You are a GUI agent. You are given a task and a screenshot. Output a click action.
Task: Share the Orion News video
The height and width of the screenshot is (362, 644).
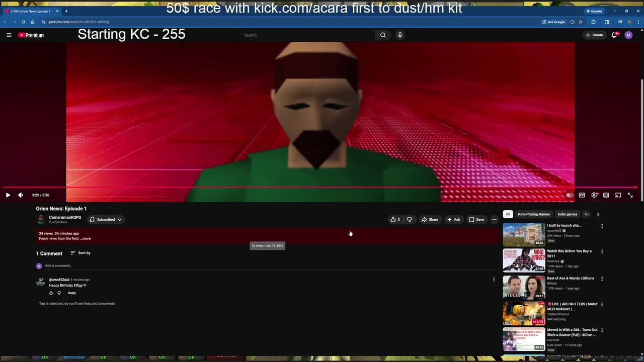coord(430,220)
